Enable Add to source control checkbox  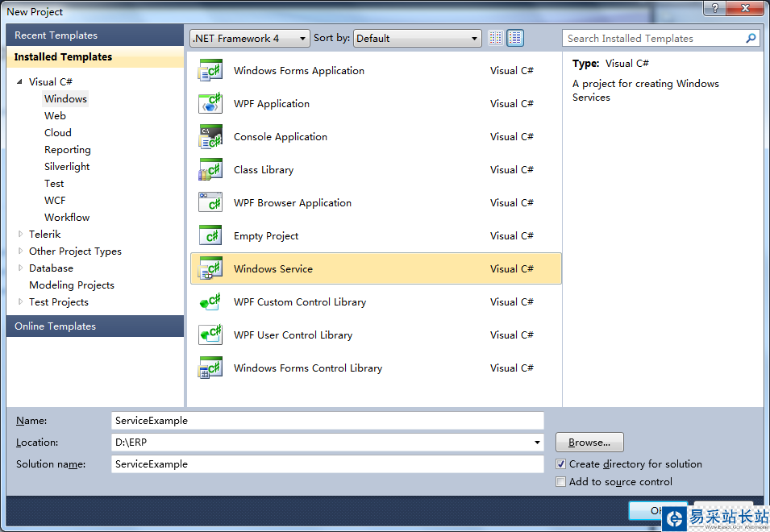tap(560, 481)
